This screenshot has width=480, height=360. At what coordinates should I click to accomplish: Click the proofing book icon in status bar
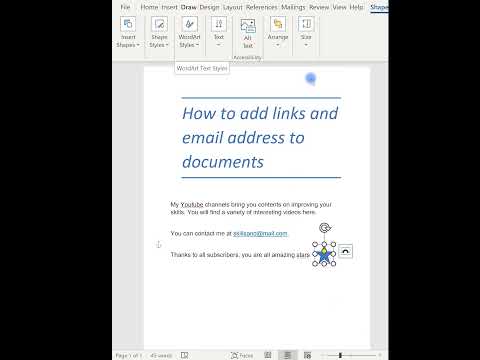click(x=184, y=355)
